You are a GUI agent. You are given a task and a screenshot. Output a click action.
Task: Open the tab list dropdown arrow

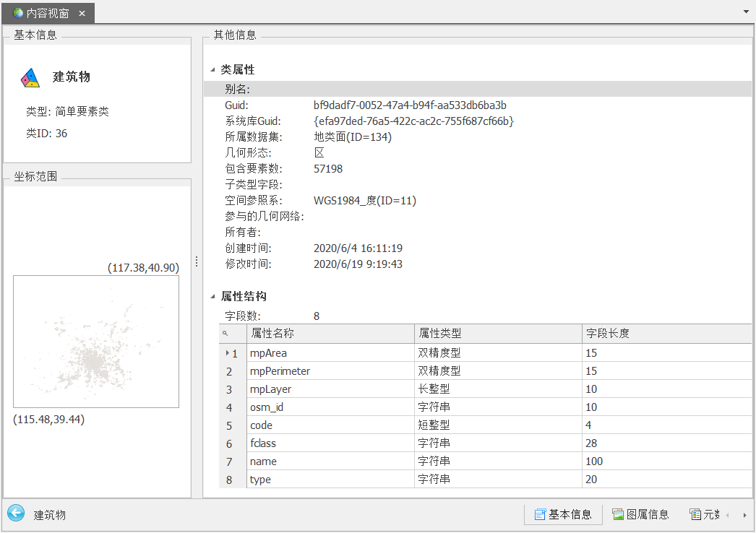click(746, 12)
